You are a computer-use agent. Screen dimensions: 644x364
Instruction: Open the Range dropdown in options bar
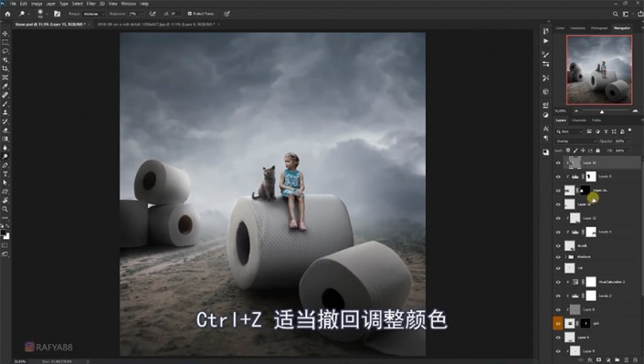(94, 14)
